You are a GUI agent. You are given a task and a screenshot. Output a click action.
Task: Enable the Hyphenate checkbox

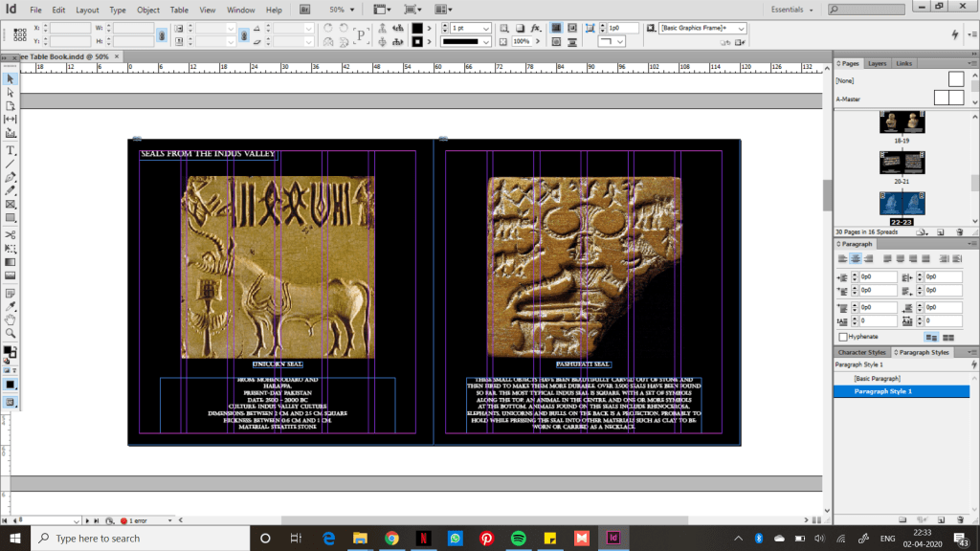[x=843, y=337]
